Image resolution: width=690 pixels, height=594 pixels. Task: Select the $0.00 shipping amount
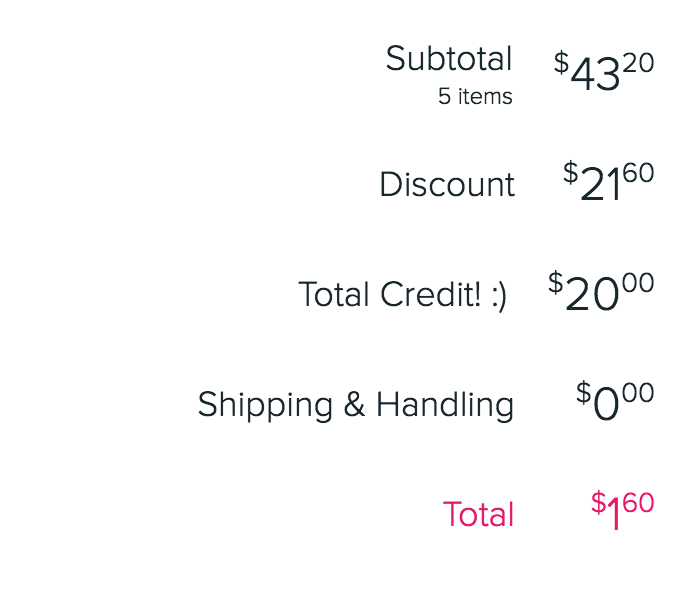point(615,400)
